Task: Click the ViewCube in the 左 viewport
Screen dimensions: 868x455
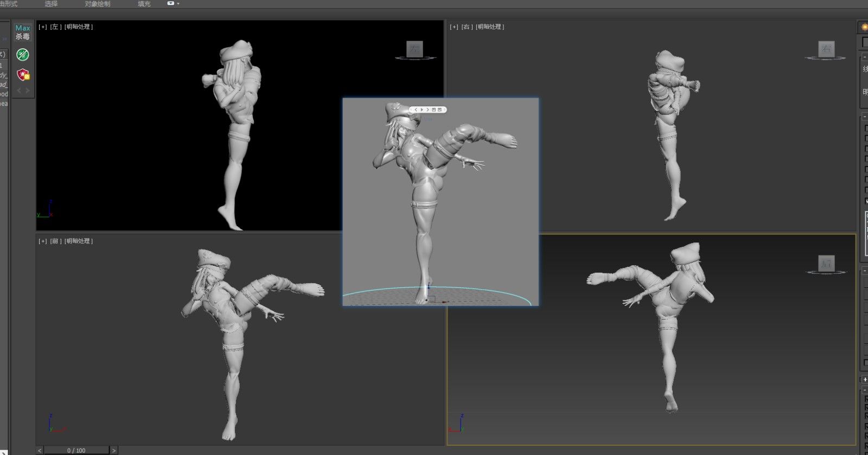Action: [x=415, y=49]
